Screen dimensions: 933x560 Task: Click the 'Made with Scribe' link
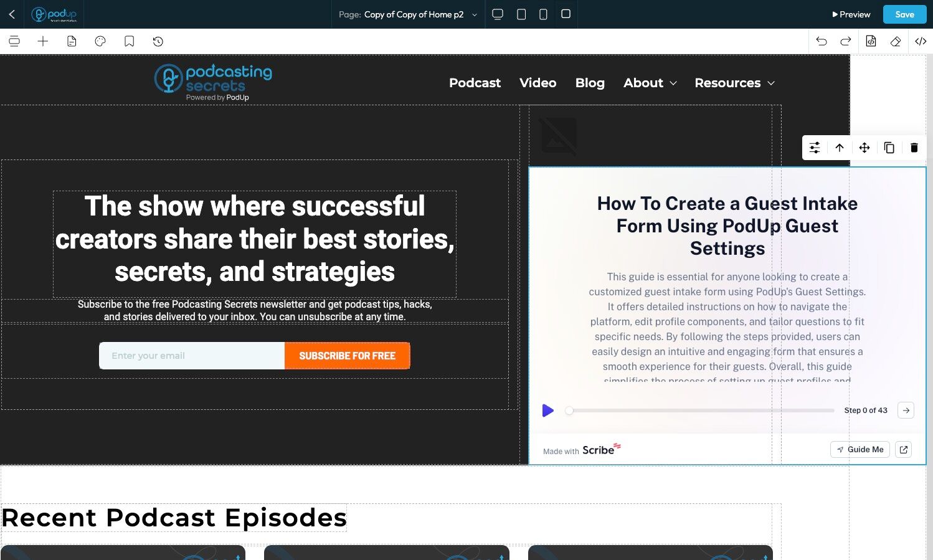(x=582, y=449)
